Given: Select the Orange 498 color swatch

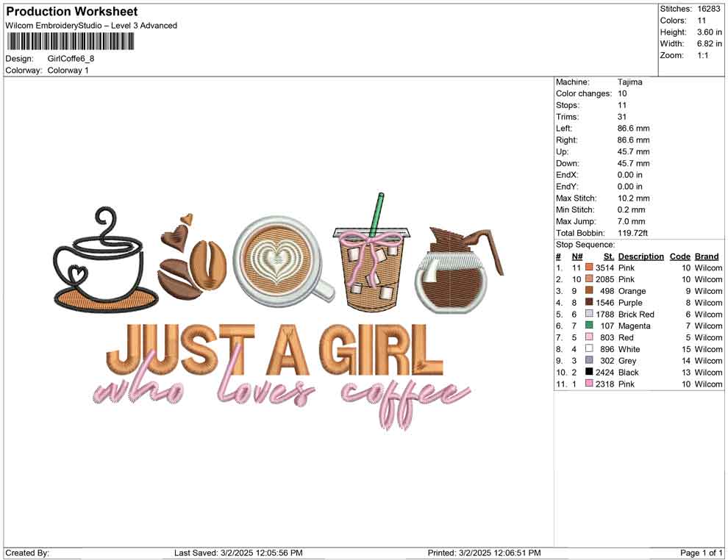Looking at the screenshot, I should pos(588,291).
